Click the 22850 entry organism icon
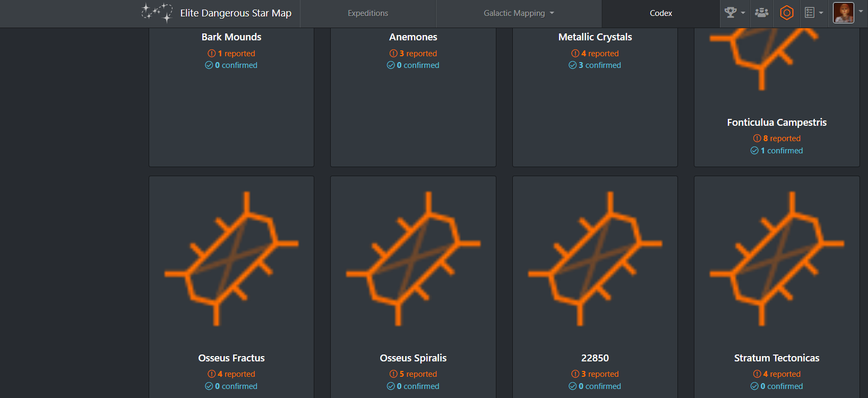 [x=595, y=259]
